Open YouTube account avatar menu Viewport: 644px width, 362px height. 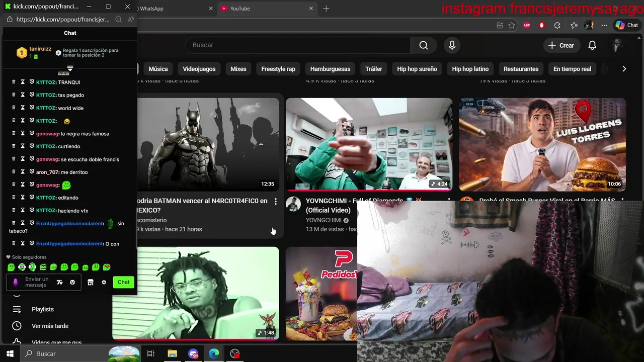[617, 45]
